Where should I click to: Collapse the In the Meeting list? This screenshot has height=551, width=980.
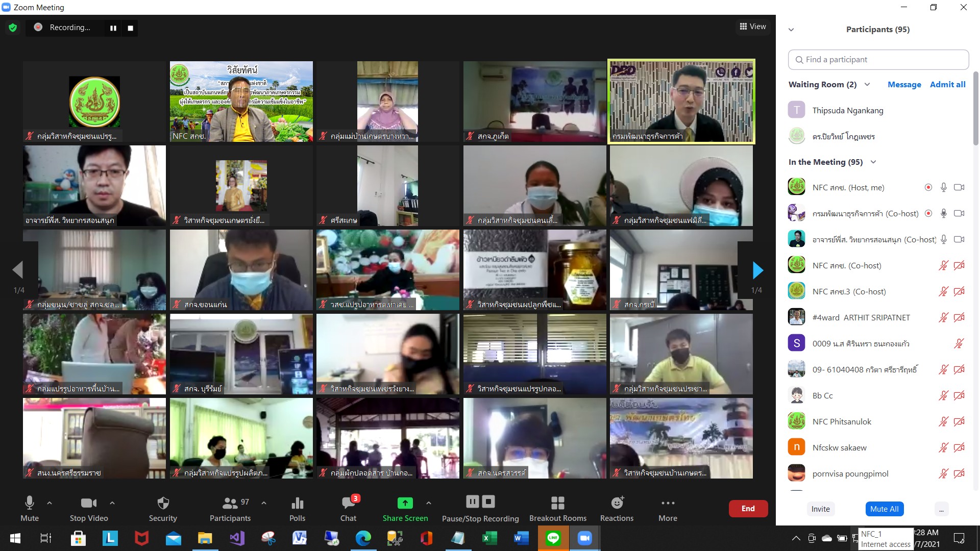(873, 162)
